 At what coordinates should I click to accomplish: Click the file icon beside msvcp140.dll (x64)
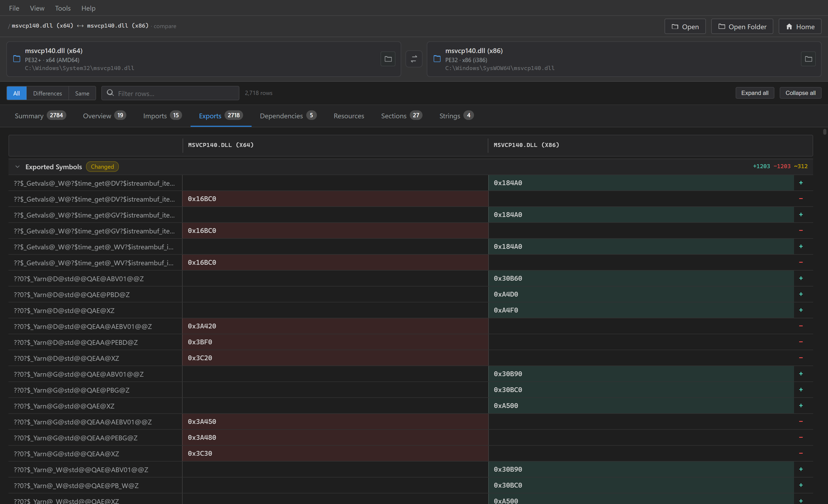[x=16, y=59]
